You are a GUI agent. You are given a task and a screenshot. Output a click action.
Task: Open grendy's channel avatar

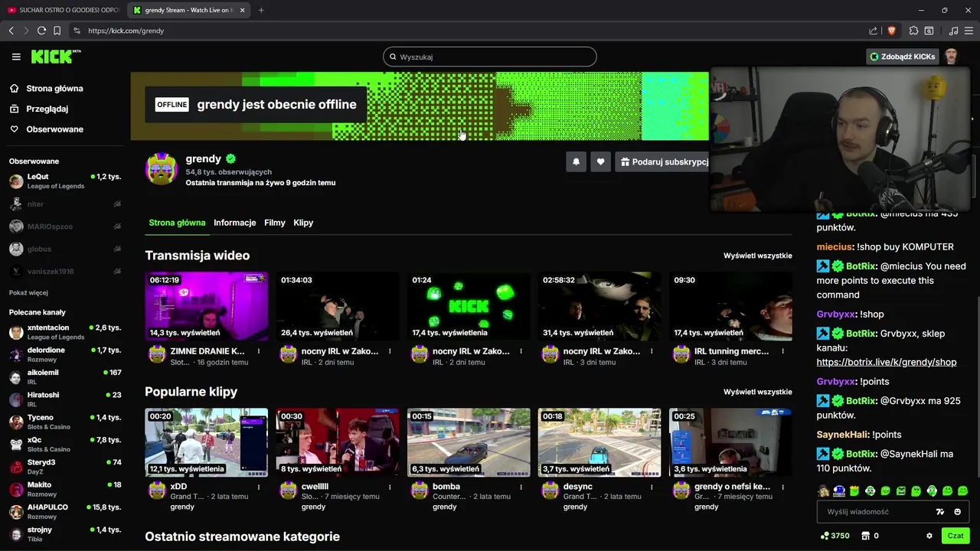162,169
